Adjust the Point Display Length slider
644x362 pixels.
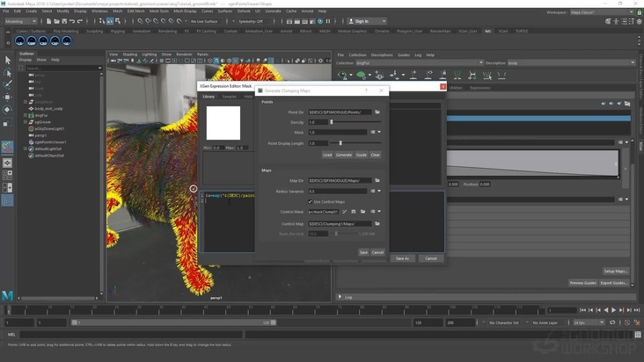(x=340, y=143)
